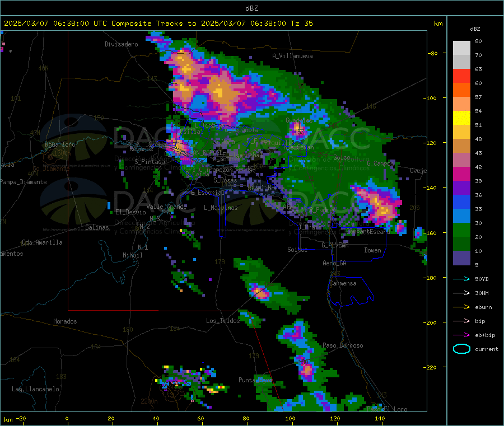The image size is (504, 426).
Task: Click the '-220' tick on right axis
Action: coord(430,368)
